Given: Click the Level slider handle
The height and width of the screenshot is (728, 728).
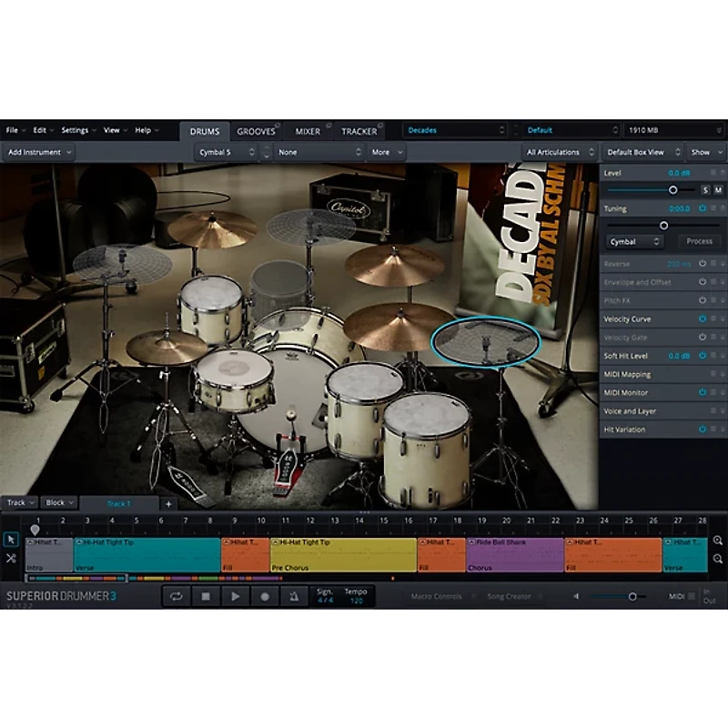Looking at the screenshot, I should click(672, 189).
